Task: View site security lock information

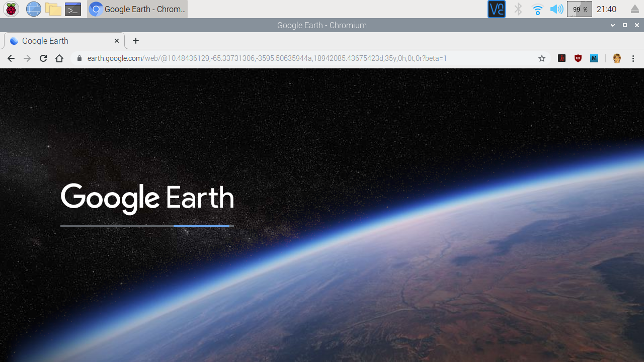Action: click(79, 58)
